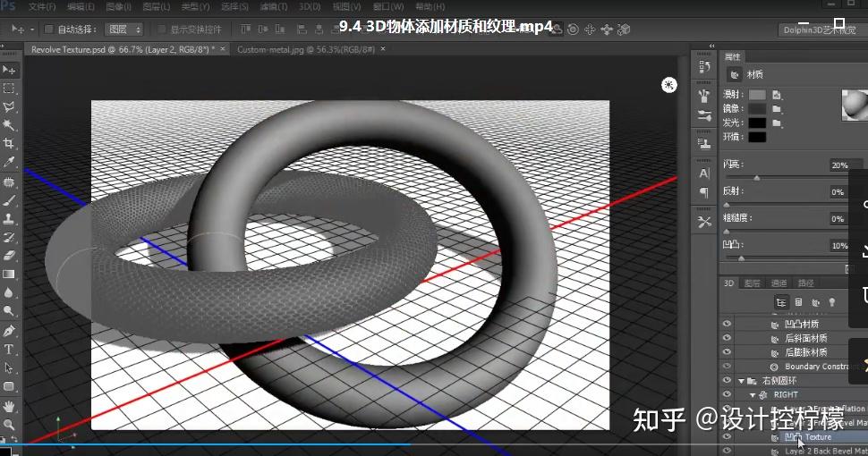Select the Move tool in the toolbox
The width and height of the screenshot is (868, 456).
point(9,70)
